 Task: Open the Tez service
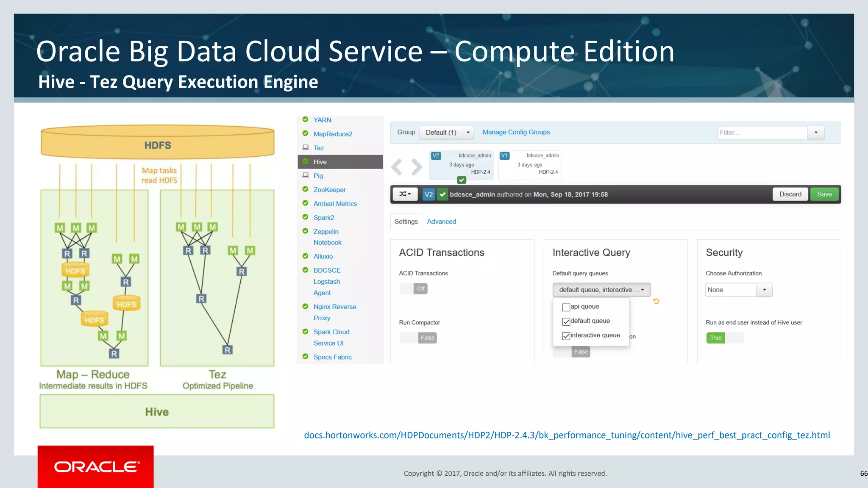[x=319, y=148]
